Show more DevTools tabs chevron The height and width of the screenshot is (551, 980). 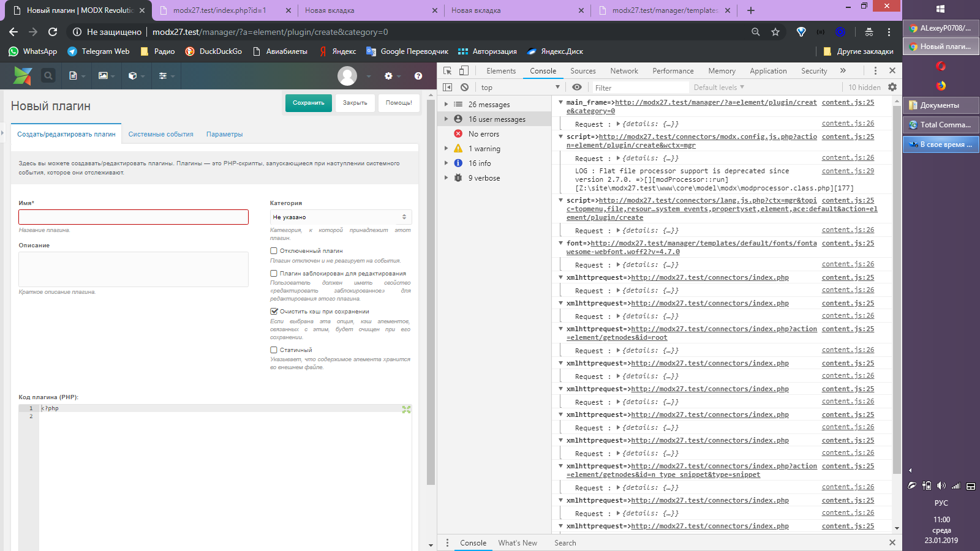pyautogui.click(x=843, y=70)
